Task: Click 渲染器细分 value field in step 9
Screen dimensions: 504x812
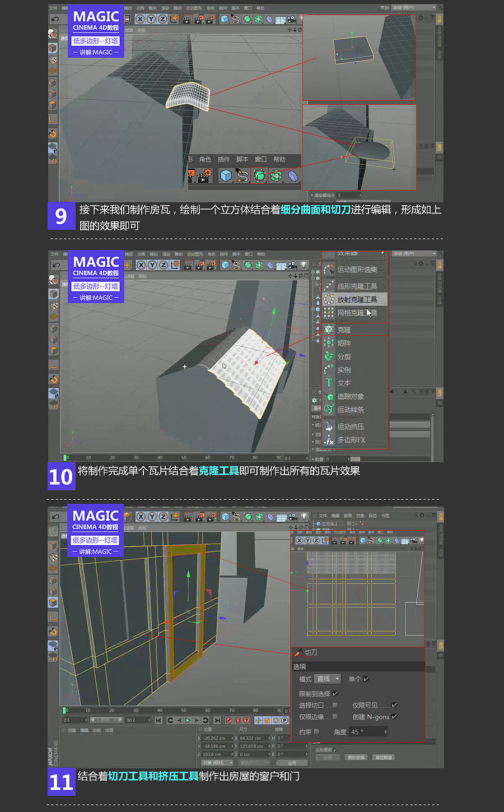Action: [x=348, y=196]
